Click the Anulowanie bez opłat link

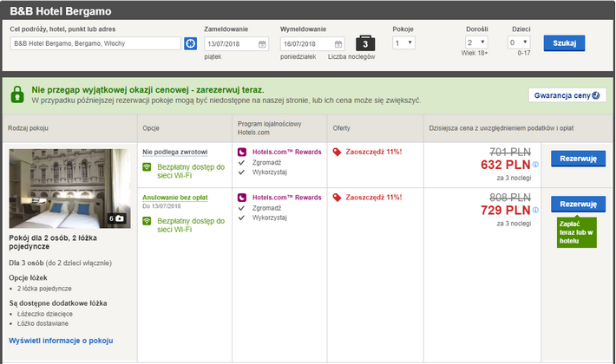175,198
